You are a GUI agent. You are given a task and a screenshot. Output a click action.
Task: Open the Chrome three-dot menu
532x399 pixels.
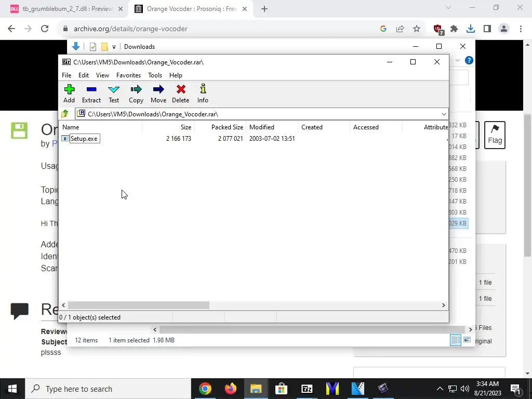(x=521, y=29)
